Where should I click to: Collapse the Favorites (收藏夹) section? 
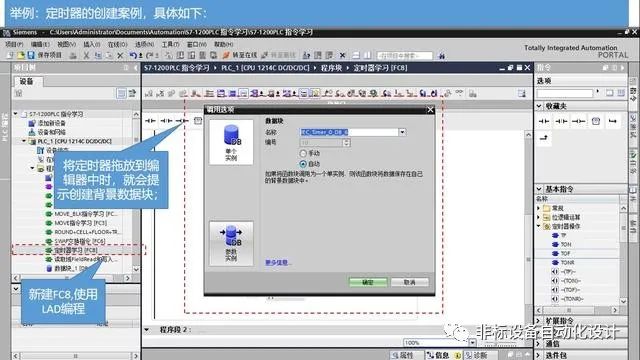click(539, 106)
